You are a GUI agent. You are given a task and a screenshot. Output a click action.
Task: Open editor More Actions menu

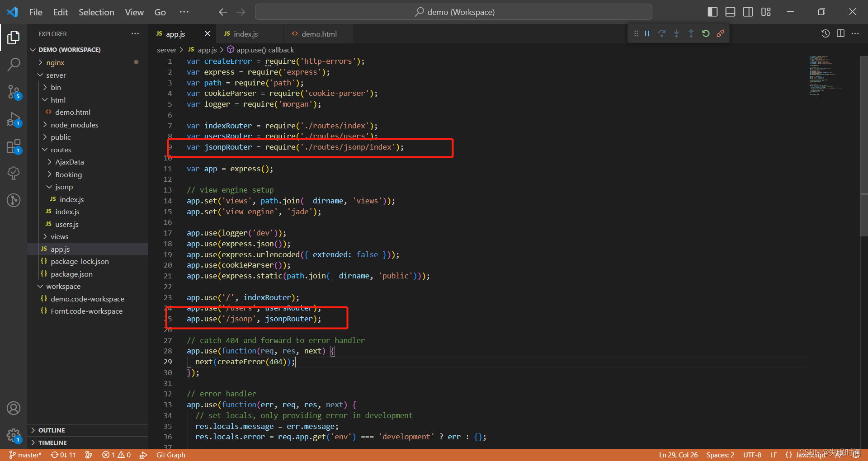pyautogui.click(x=855, y=33)
